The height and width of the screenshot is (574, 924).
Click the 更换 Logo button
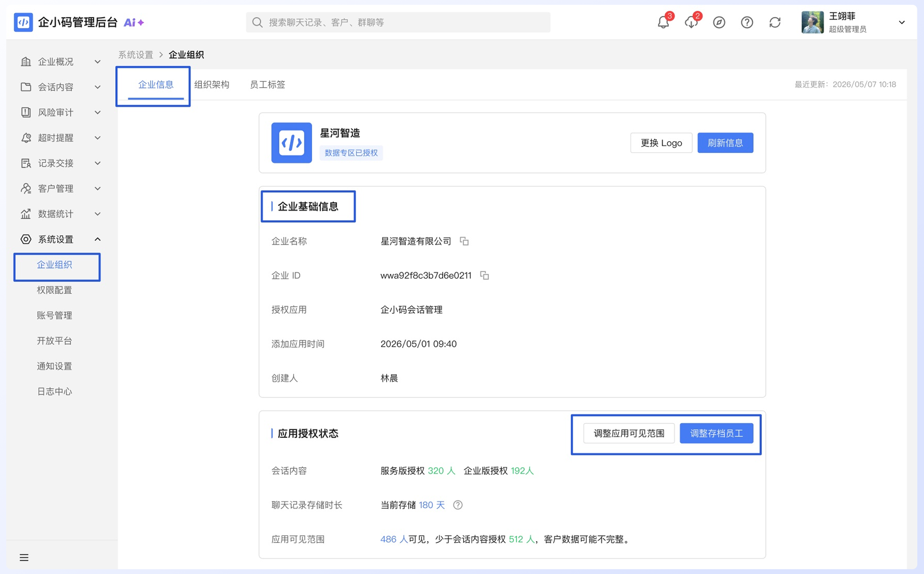(x=661, y=143)
